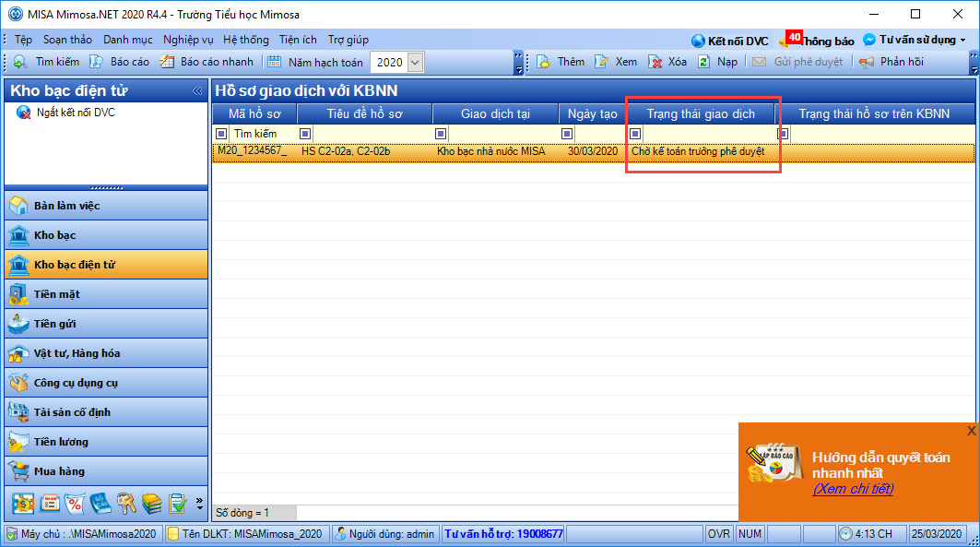980x547 pixels.
Task: Click the checklist icon in shortcut bar
Action: click(x=178, y=504)
